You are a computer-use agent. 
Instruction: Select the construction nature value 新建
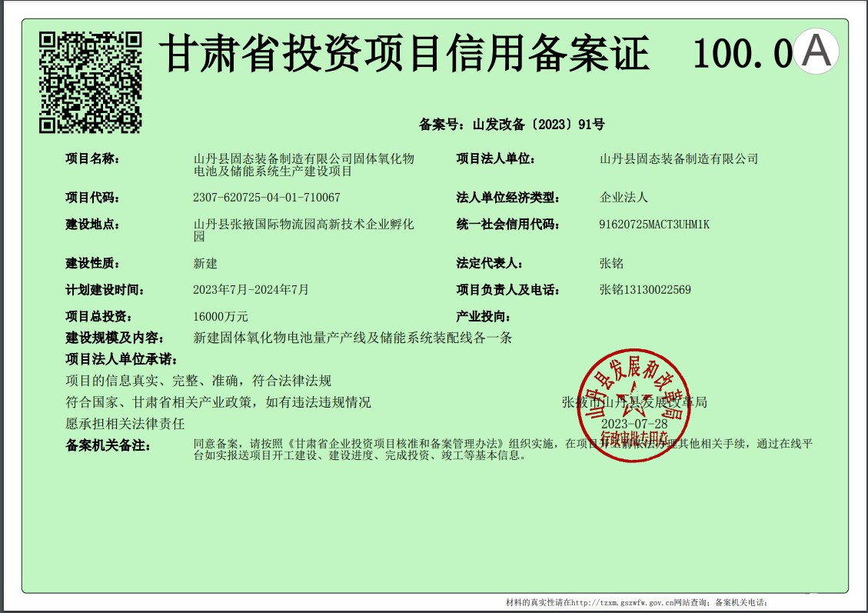(x=205, y=264)
